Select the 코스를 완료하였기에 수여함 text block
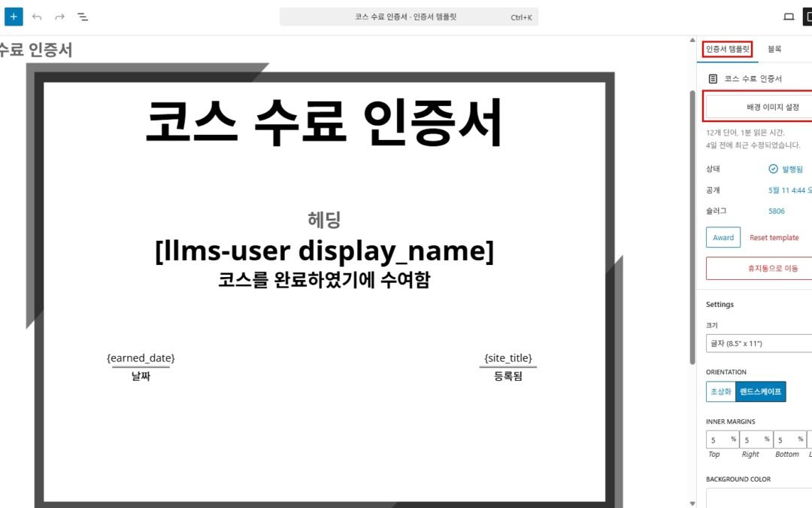 [x=324, y=280]
